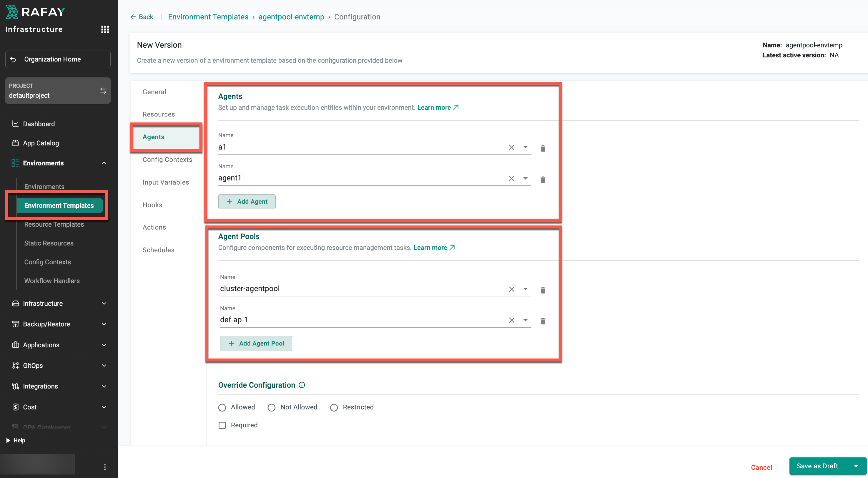Image resolution: width=868 pixels, height=478 pixels.
Task: Expand the Help section at bottom
Action: pos(16,440)
